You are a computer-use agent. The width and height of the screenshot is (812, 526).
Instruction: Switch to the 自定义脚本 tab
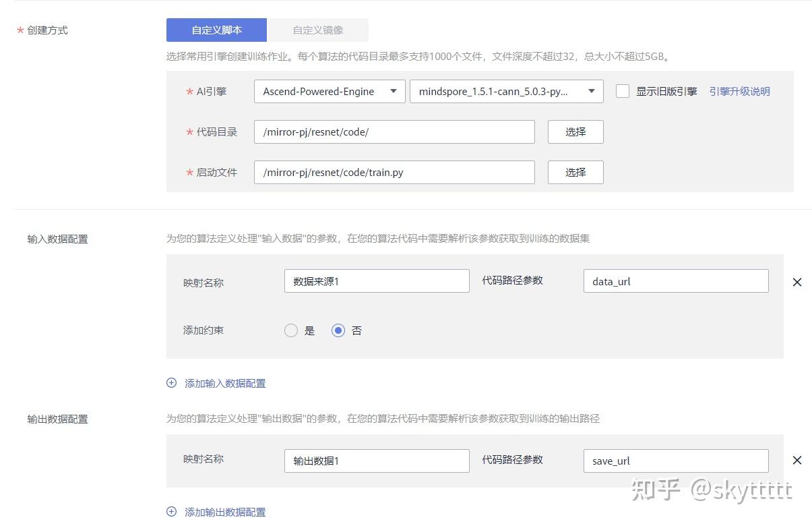216,30
